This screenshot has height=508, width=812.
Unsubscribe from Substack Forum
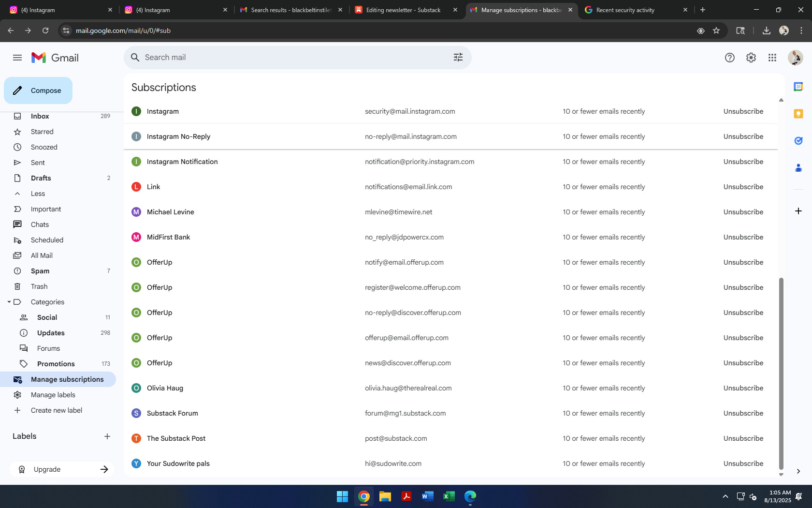pyautogui.click(x=743, y=413)
